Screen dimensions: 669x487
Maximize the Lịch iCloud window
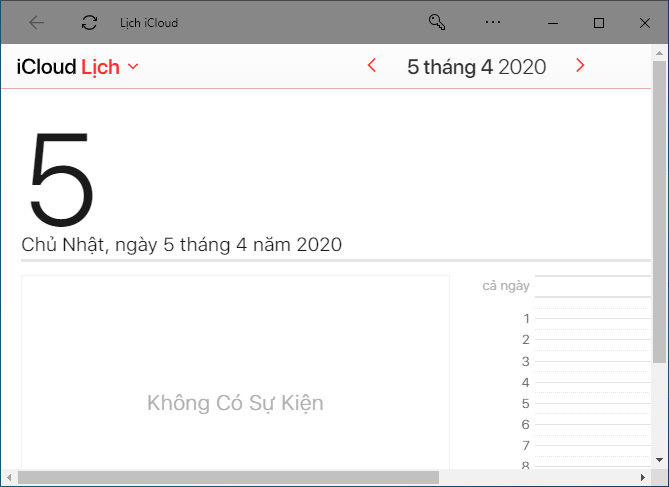click(x=599, y=23)
